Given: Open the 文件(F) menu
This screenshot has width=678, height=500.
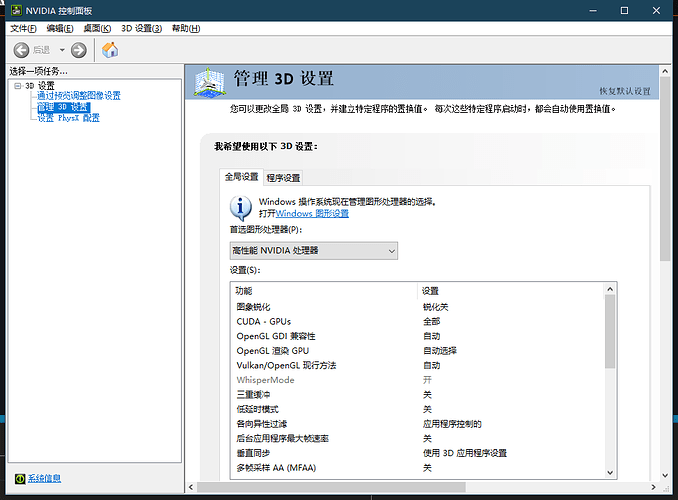Looking at the screenshot, I should tap(23, 29).
